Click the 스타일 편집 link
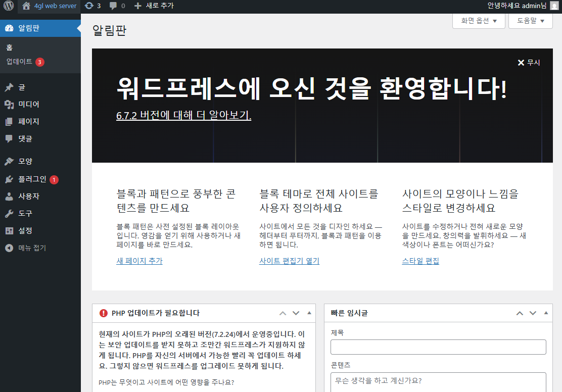This screenshot has width=562, height=392. click(x=420, y=261)
